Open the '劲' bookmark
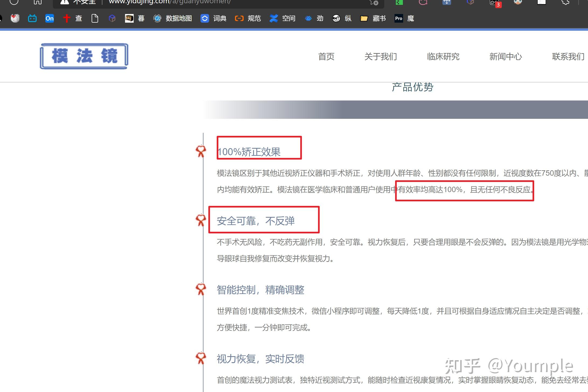 (x=314, y=18)
